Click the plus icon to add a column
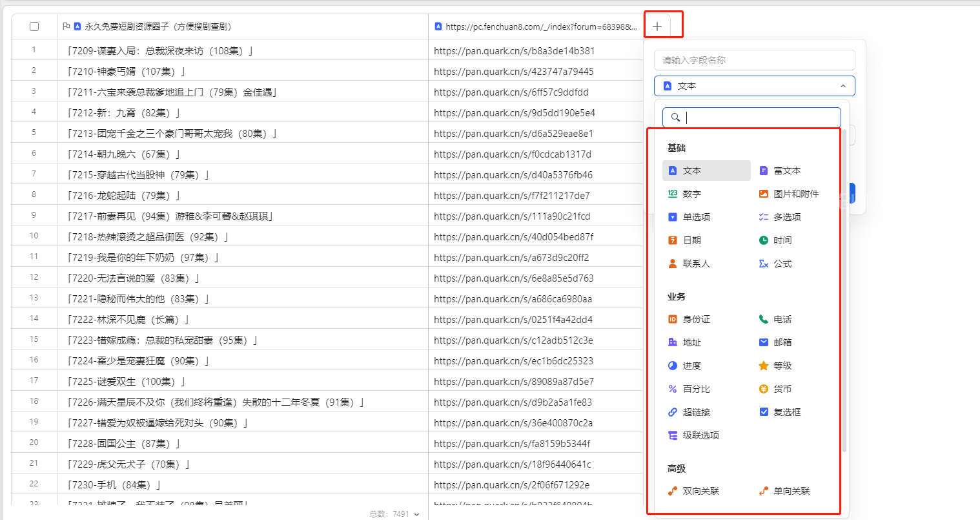 point(657,26)
